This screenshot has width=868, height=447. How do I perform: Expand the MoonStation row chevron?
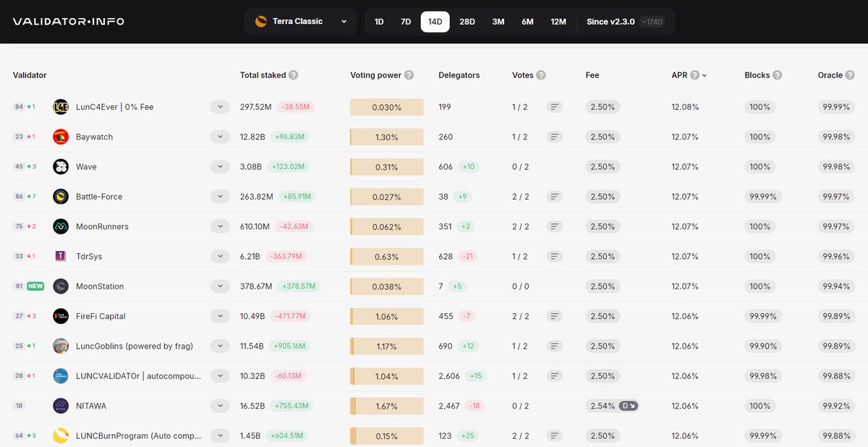pyautogui.click(x=220, y=286)
